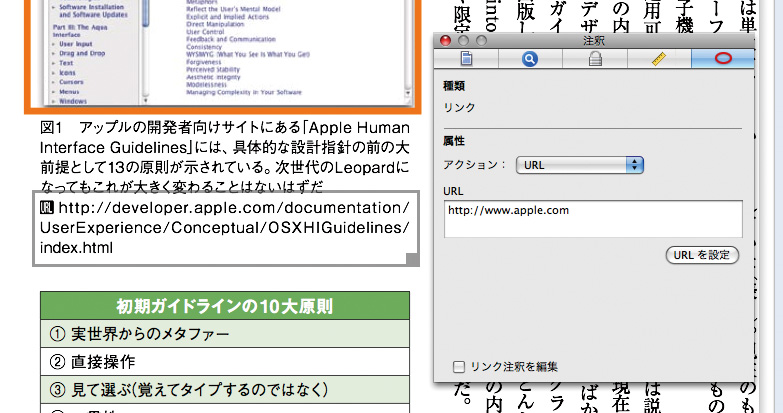Viewport: 783px width, 413px height.
Task: Click the 種類 heading in inspector
Action: point(454,86)
